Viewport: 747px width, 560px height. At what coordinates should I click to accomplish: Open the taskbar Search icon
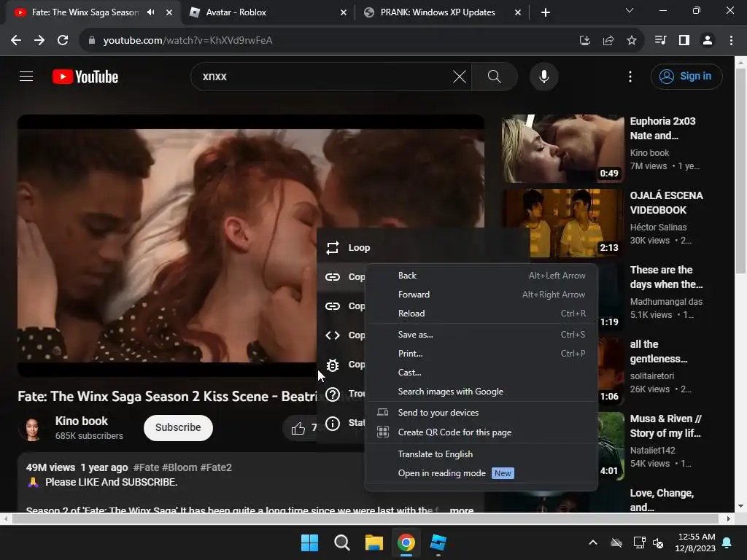pos(341,542)
